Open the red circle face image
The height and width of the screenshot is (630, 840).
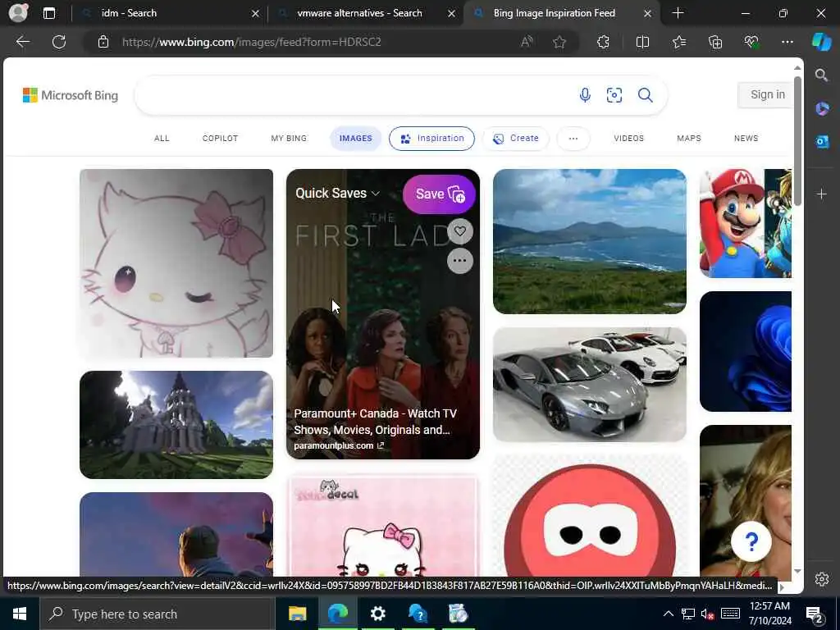tap(589, 515)
